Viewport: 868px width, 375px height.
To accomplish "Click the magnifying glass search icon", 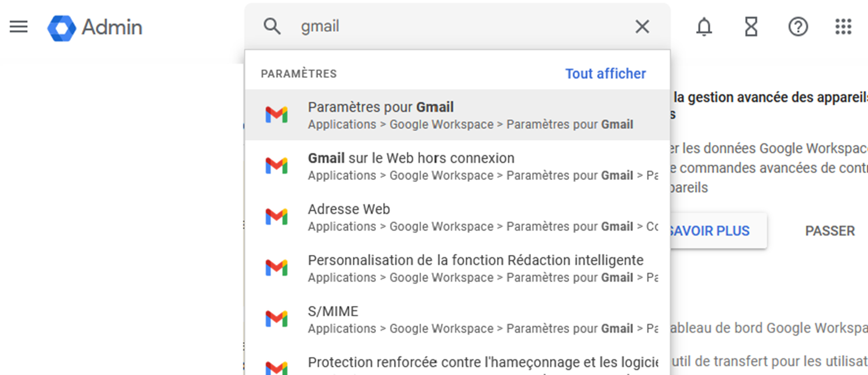I will point(272,26).
